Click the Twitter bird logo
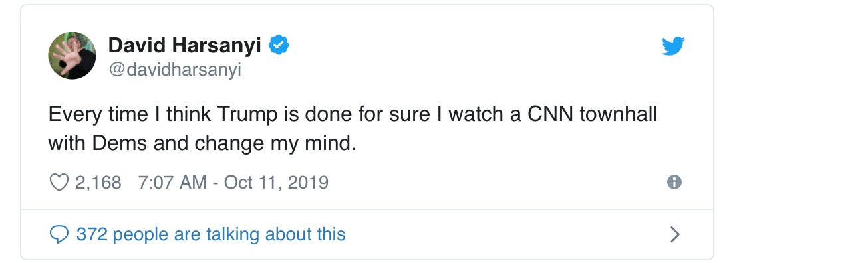This screenshot has height=263, width=868. 673,46
